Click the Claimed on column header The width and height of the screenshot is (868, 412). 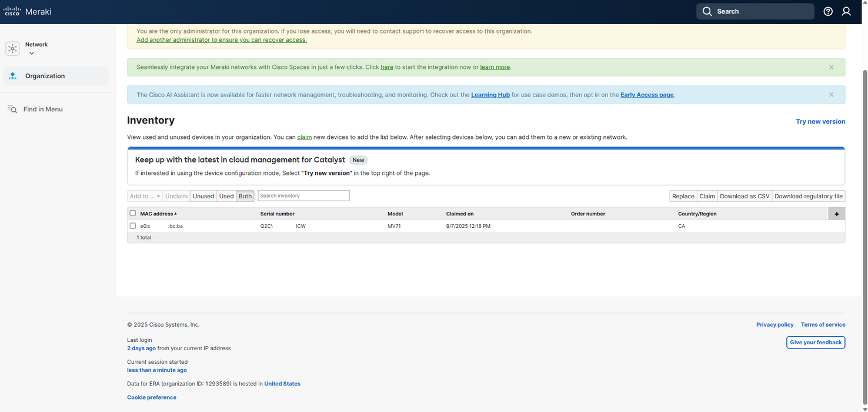[x=460, y=214]
